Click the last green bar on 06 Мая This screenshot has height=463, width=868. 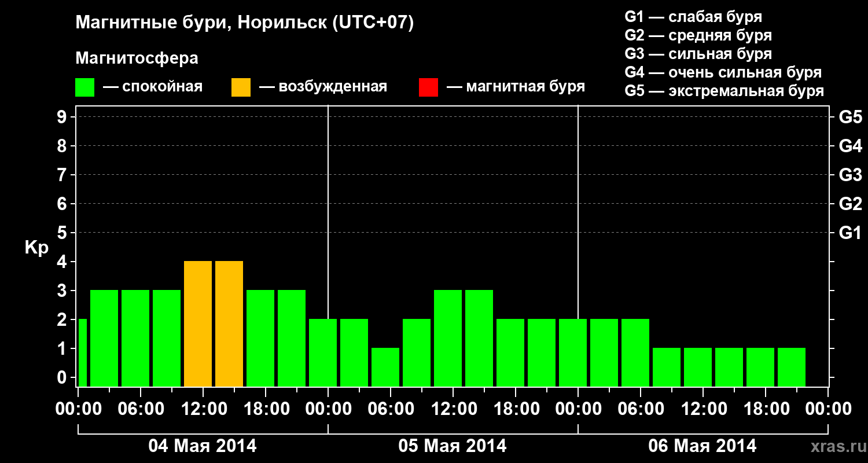[792, 367]
